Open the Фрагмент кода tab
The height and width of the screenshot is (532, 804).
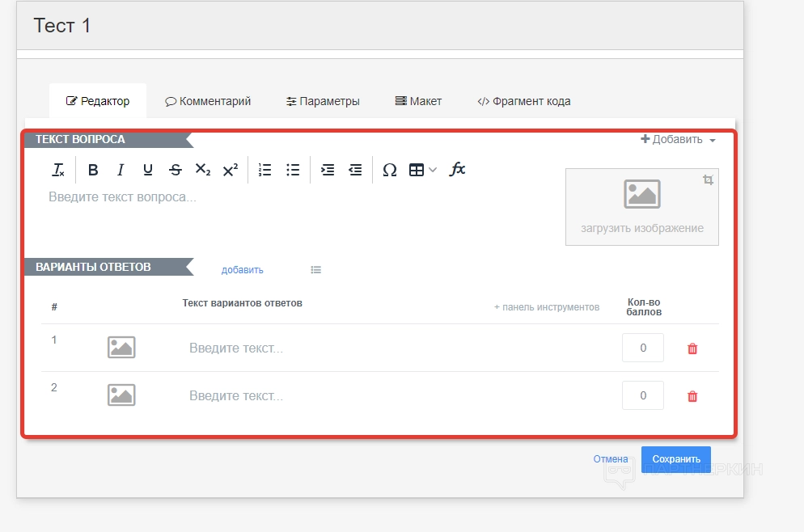click(x=524, y=101)
